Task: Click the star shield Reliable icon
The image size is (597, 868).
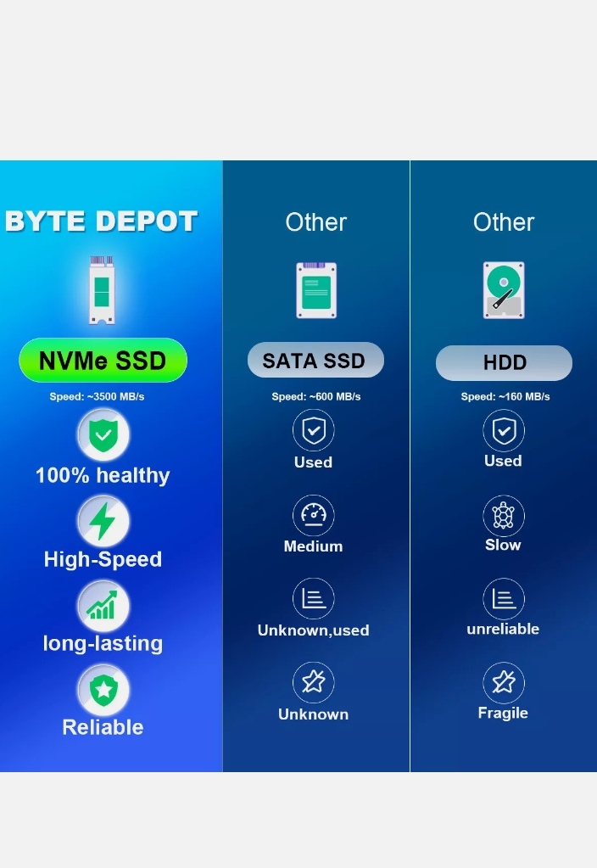Action: click(103, 689)
